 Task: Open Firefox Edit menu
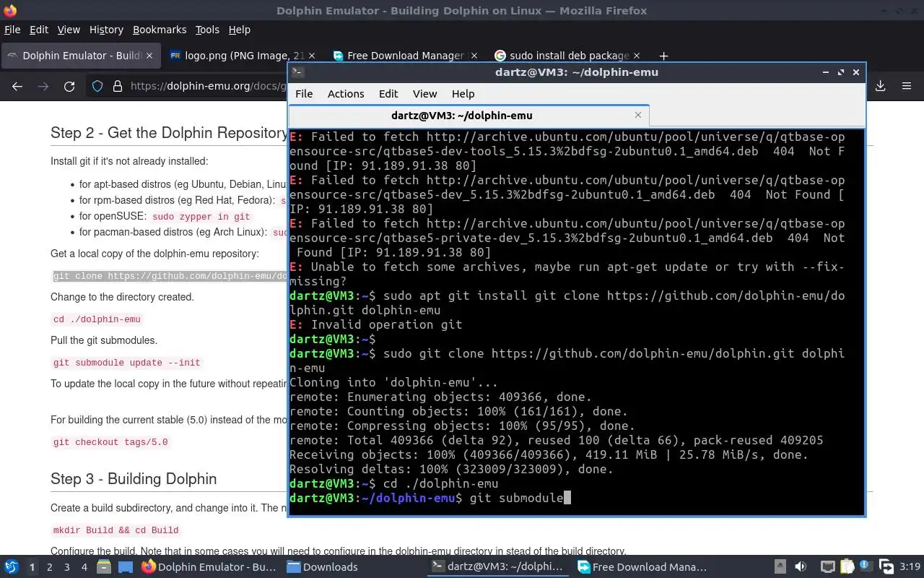coord(38,30)
